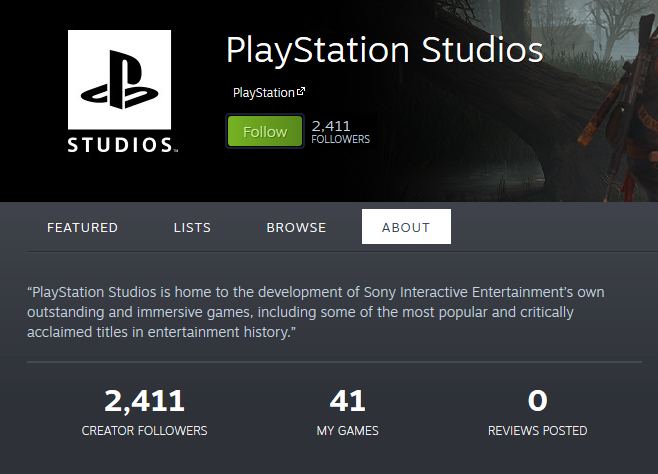
Task: Click the external link icon beside PlayStation
Action: (301, 91)
